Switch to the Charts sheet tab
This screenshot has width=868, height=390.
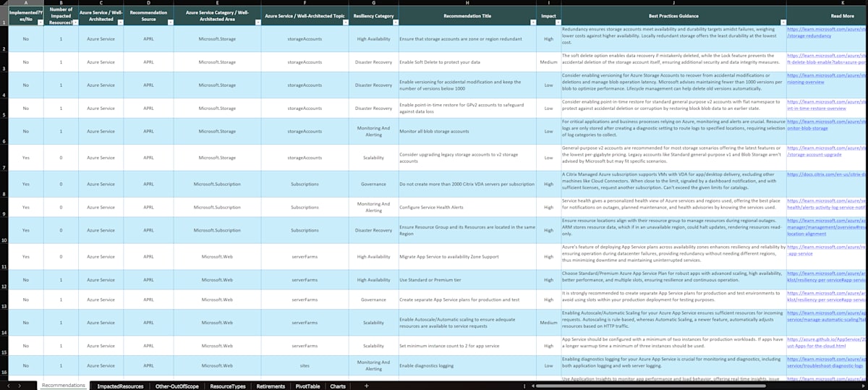[x=338, y=386]
